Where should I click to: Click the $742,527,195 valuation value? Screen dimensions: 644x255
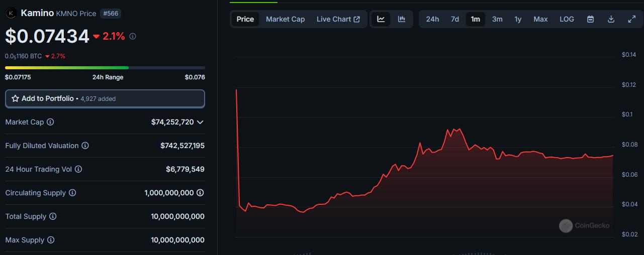182,146
